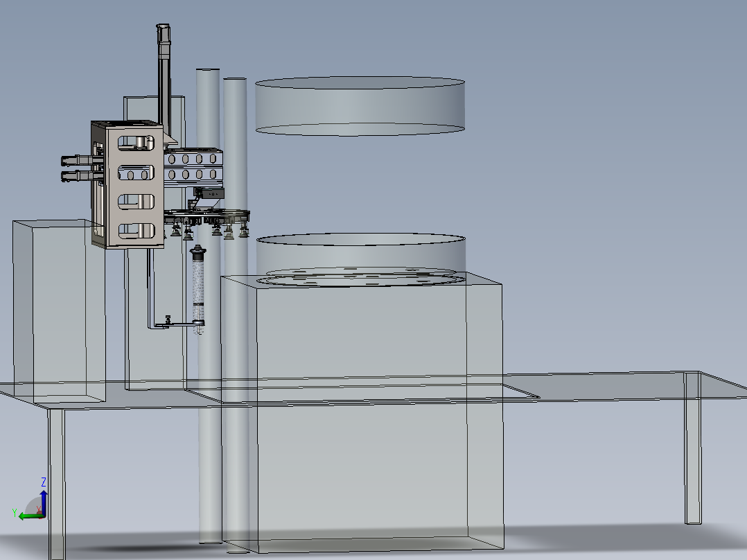Image resolution: width=747 pixels, height=560 pixels.
Task: Select the right table leg
Action: pos(693,448)
